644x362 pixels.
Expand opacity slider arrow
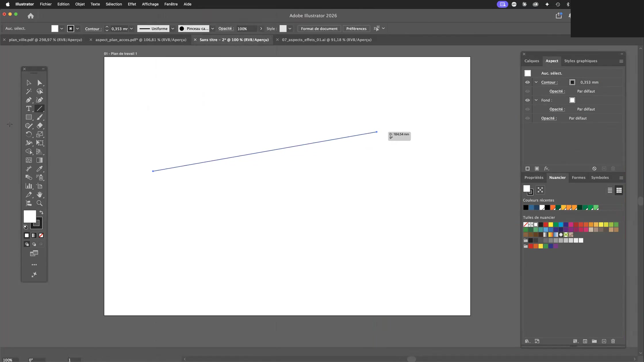[x=261, y=29]
